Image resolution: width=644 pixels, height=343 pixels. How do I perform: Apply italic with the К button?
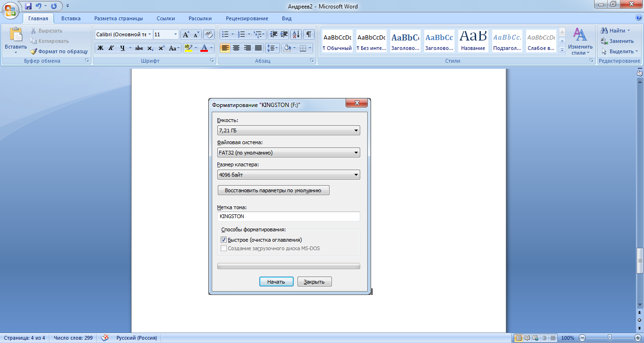(x=111, y=48)
